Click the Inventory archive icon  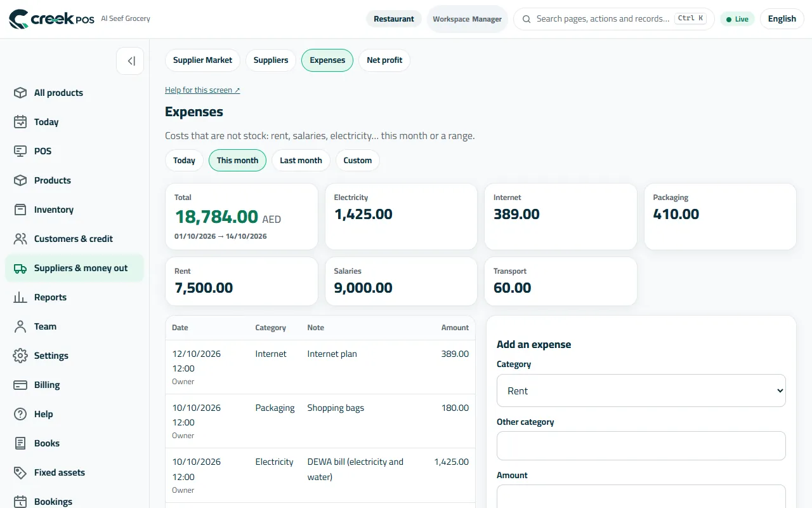coord(20,210)
